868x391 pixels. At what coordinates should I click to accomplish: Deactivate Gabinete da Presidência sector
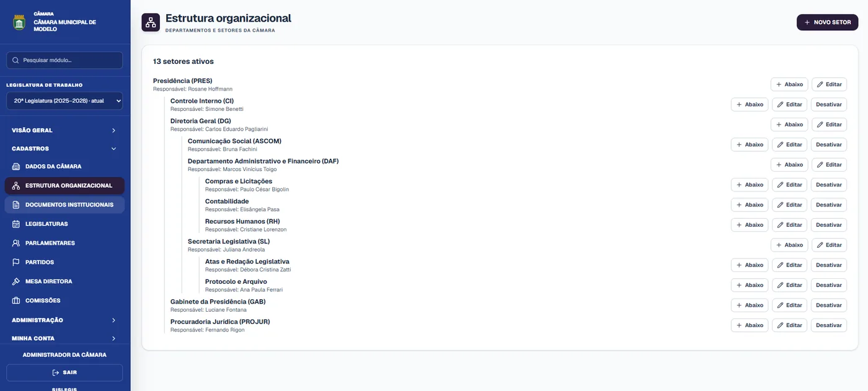click(829, 305)
